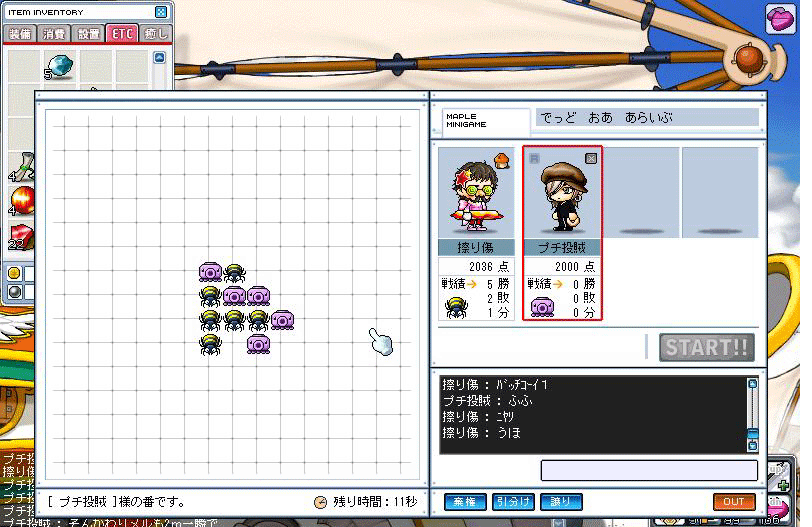This screenshot has height=527, width=812.
Task: Click the chat log scrollbar thumb
Action: pyautogui.click(x=752, y=433)
